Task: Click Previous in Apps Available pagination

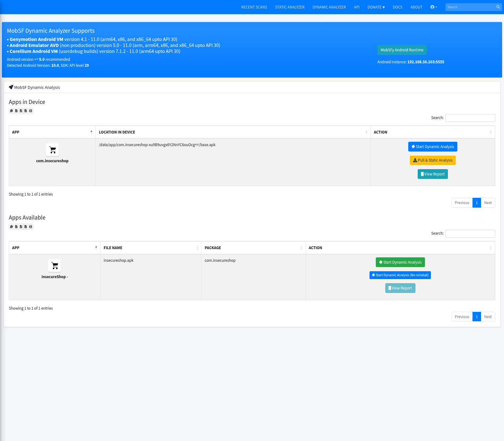Action: point(462,317)
